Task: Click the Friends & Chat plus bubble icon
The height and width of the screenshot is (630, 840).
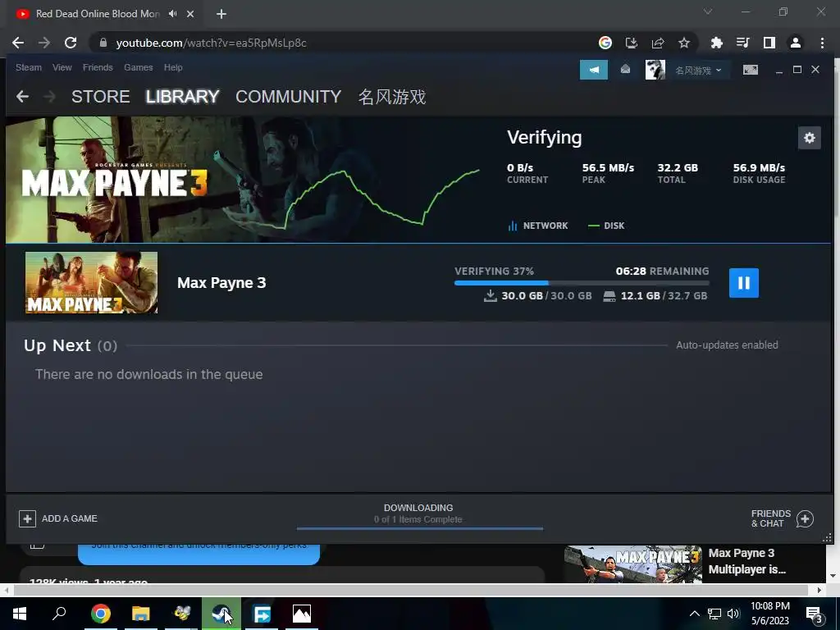Action: coord(805,518)
